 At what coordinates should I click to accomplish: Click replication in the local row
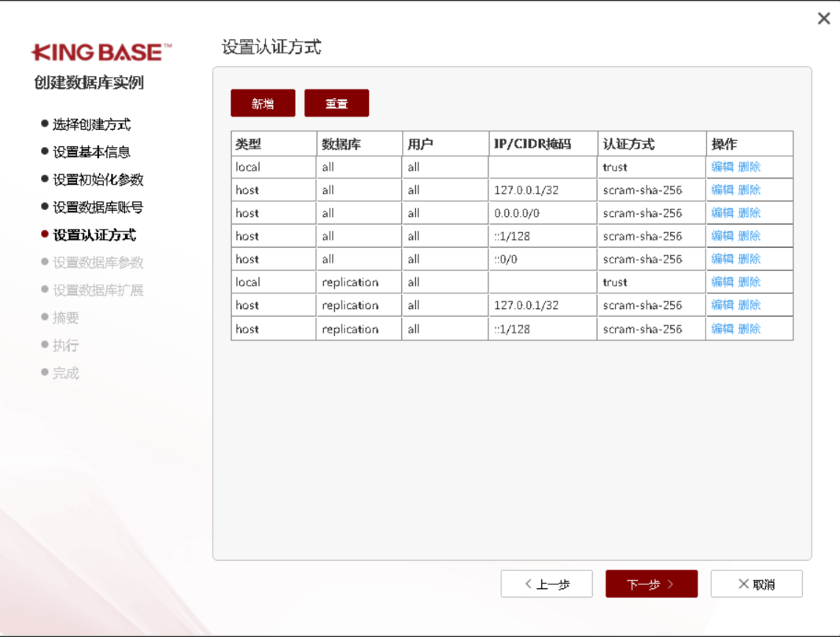click(350, 282)
